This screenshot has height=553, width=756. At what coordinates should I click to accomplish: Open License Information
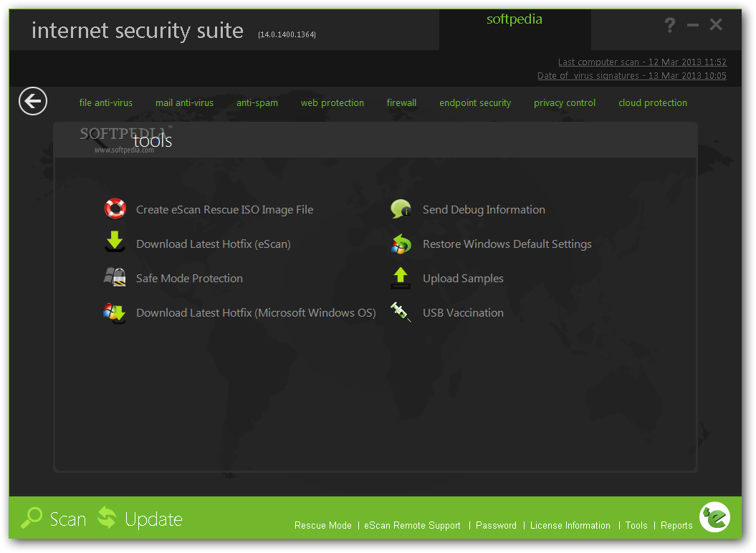(x=570, y=526)
